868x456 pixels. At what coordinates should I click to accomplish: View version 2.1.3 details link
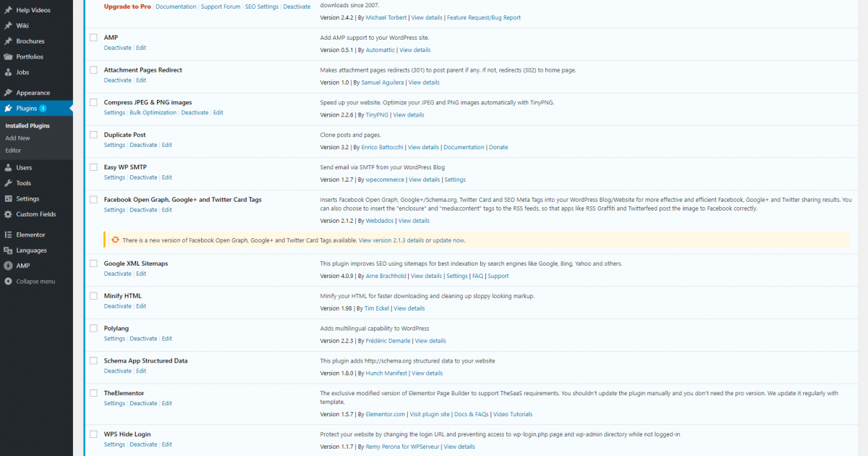[391, 240]
